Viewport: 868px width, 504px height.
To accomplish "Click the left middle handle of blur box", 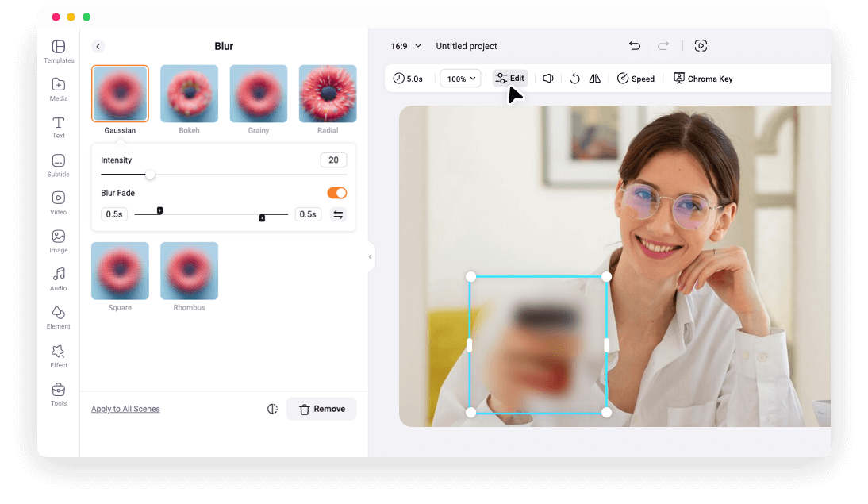I will (x=470, y=345).
